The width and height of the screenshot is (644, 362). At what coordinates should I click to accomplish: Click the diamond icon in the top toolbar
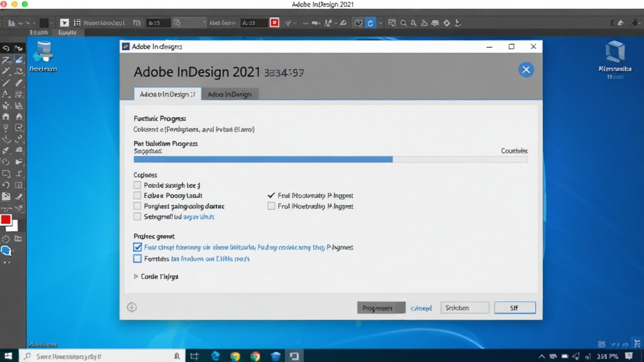pos(447,23)
